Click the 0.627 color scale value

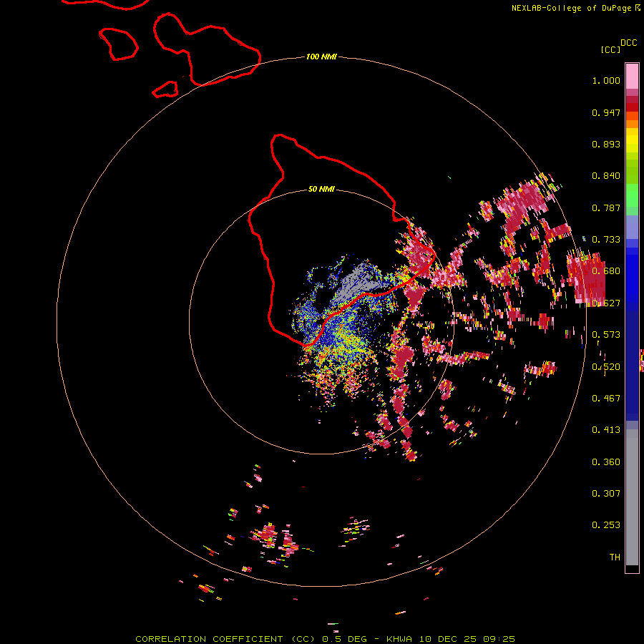coord(606,303)
